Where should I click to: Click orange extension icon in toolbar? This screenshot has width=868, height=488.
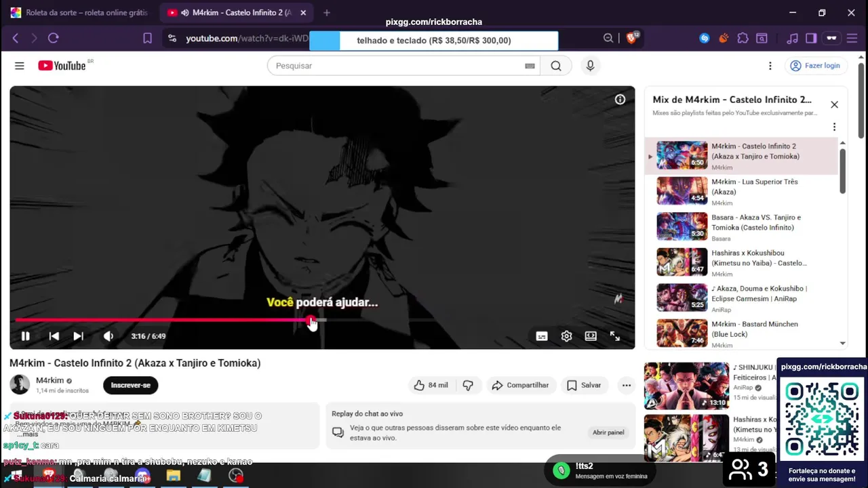[724, 38]
